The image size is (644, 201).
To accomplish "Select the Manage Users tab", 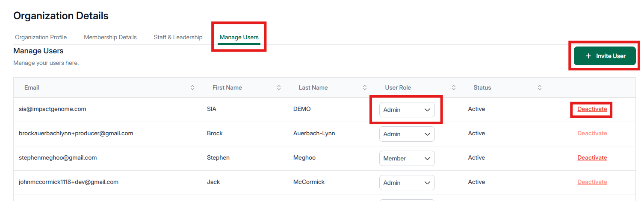I will tap(239, 37).
